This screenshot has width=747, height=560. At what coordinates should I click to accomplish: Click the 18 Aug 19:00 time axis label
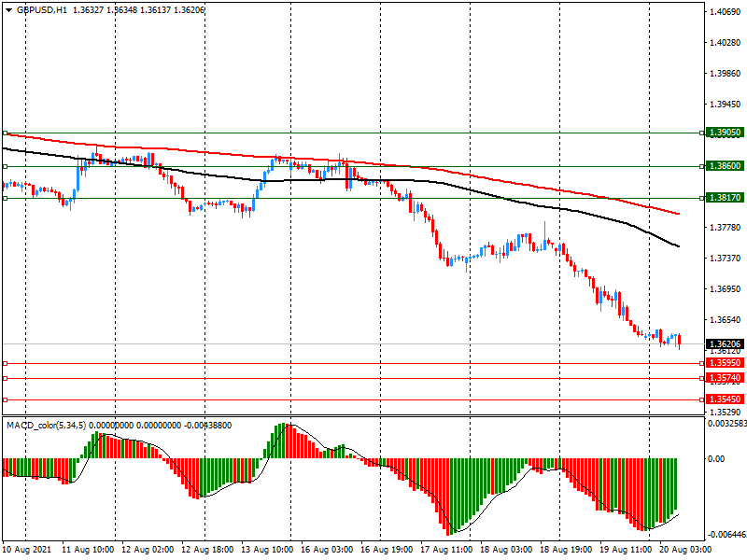(566, 550)
